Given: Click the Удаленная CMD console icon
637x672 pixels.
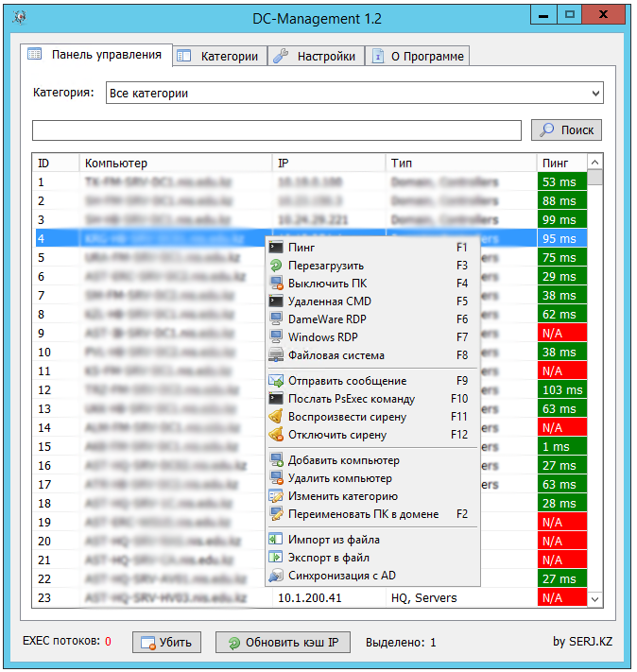Looking at the screenshot, I should click(276, 302).
